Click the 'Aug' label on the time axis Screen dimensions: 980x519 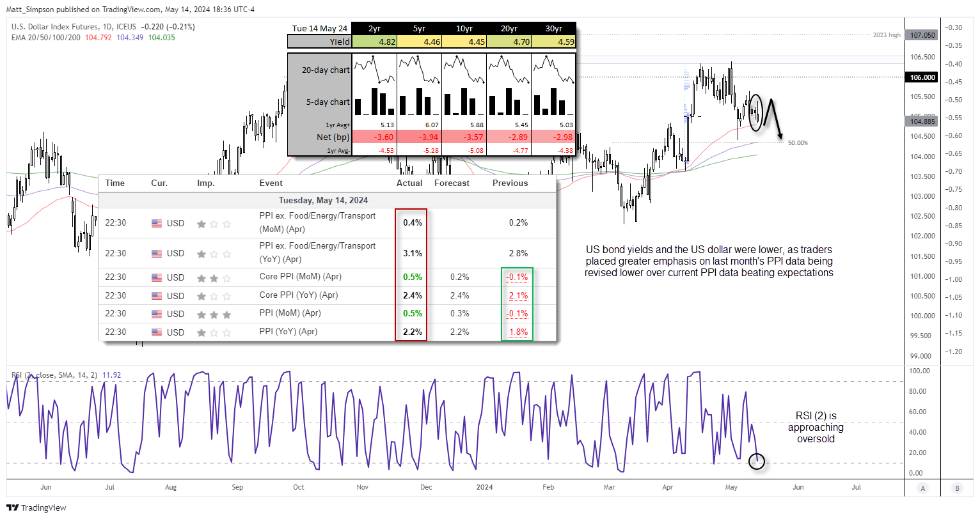coord(171,487)
